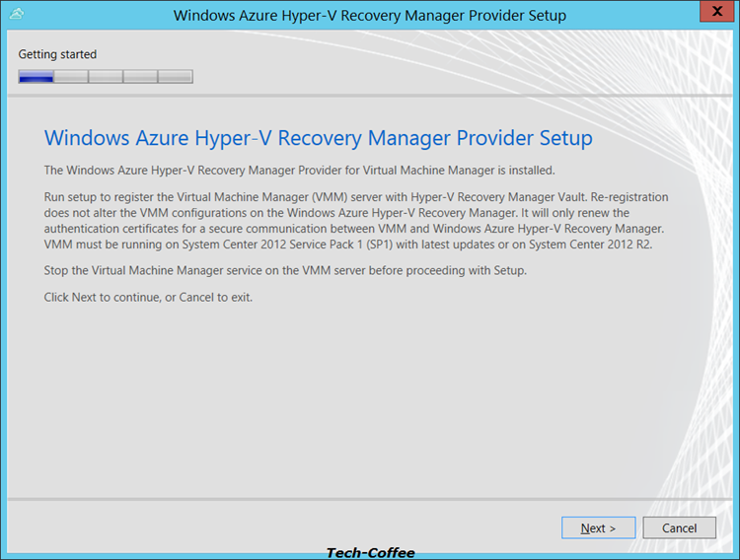Click the cloud icon in title bar

[17, 14]
